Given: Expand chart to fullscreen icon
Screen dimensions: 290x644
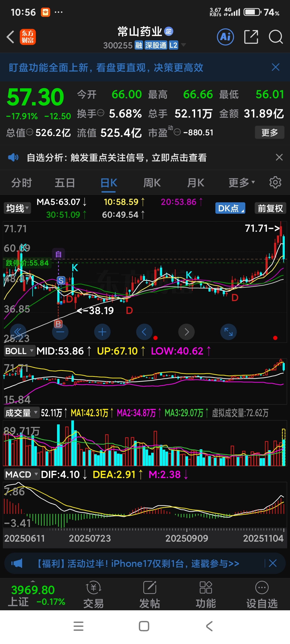Looking at the screenshot, I should (228, 332).
